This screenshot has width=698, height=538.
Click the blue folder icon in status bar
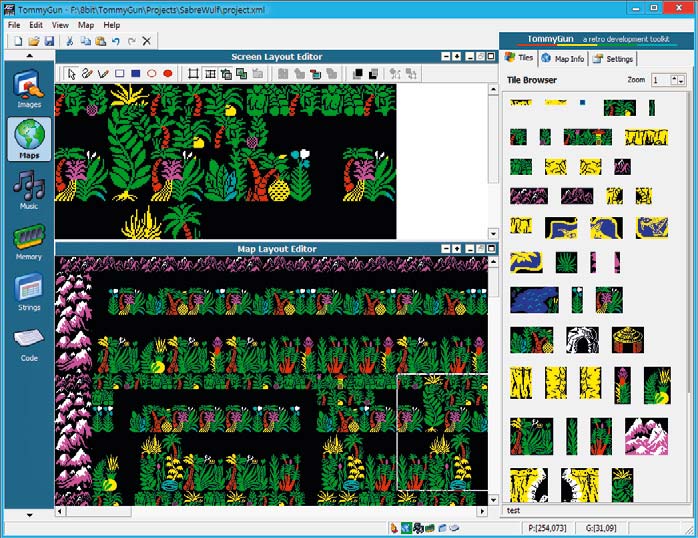[442, 528]
